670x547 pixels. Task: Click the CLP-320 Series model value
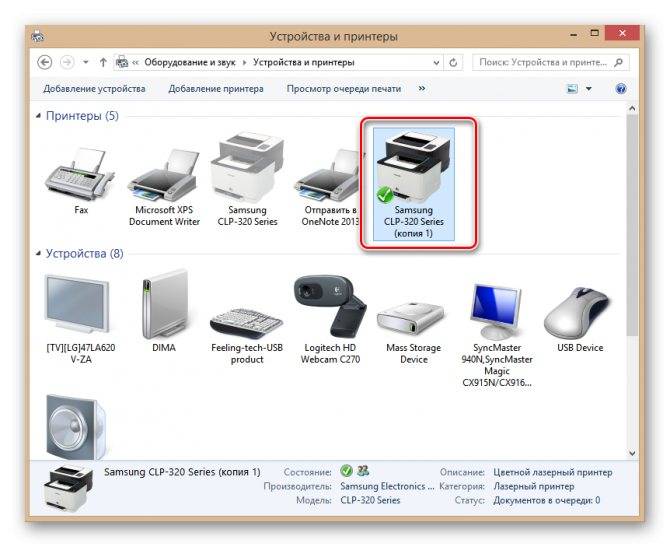(x=370, y=500)
